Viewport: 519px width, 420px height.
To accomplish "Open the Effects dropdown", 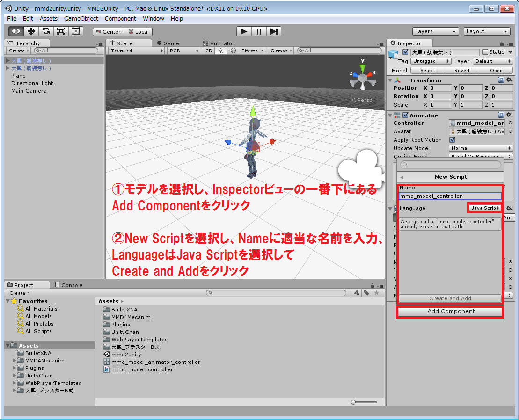I will pos(252,51).
